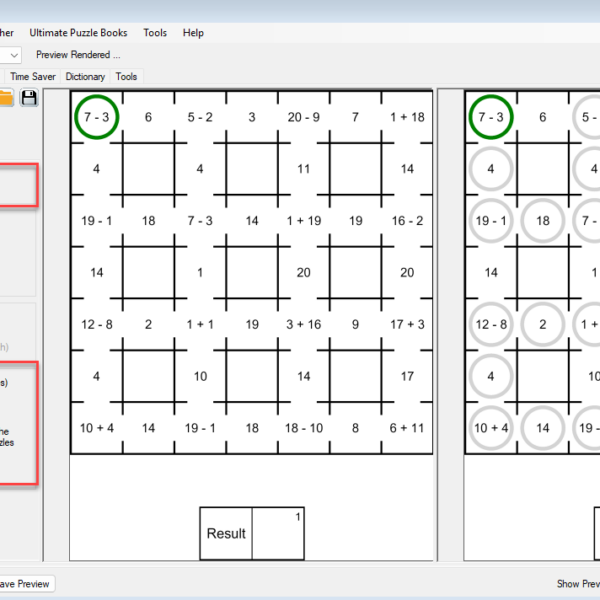The image size is (600, 600).
Task: Click the grey circled 14 in solution bottom row
Action: pyautogui.click(x=542, y=428)
